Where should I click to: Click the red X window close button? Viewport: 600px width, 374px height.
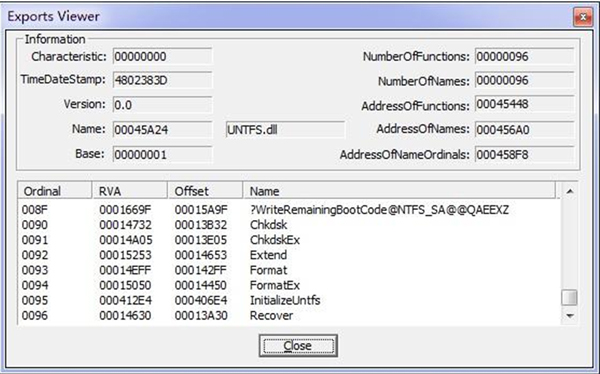(583, 17)
